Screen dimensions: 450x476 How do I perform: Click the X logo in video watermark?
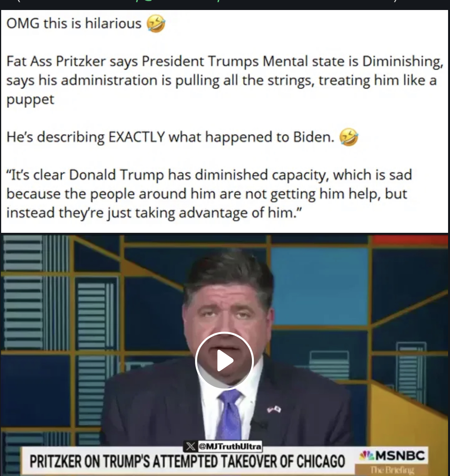[x=190, y=447]
